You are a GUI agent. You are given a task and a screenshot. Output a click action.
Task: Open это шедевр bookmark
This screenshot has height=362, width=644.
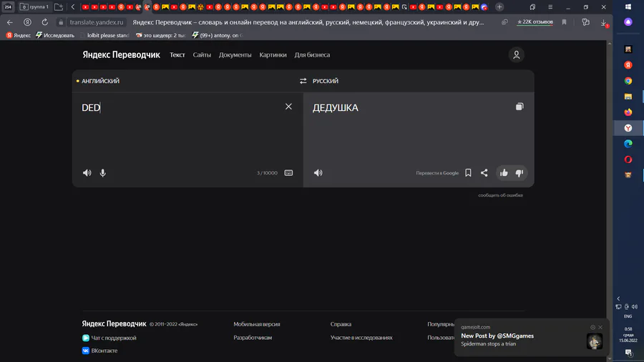coord(160,35)
